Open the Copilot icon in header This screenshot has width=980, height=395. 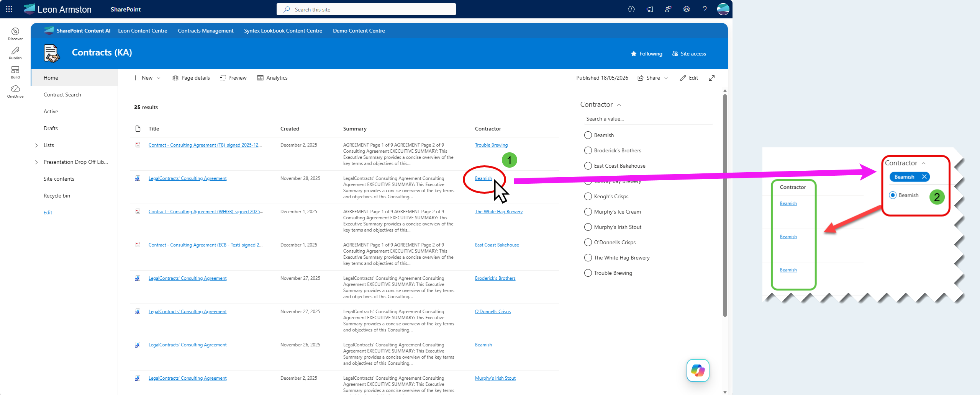[x=631, y=9]
